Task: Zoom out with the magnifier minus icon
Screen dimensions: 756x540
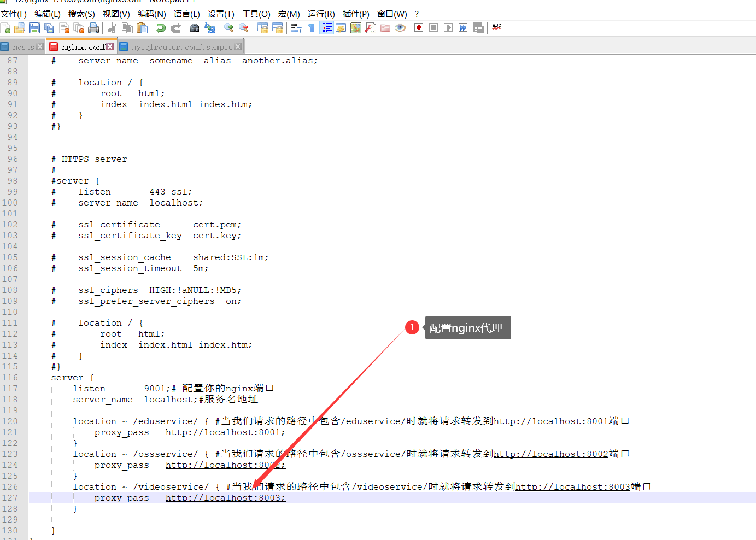Action: click(x=243, y=28)
